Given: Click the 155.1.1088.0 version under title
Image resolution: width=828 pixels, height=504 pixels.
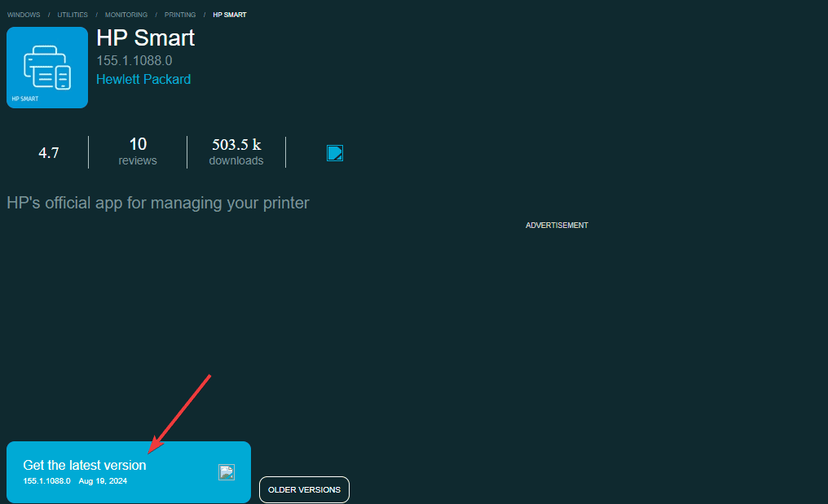Looking at the screenshot, I should (134, 61).
